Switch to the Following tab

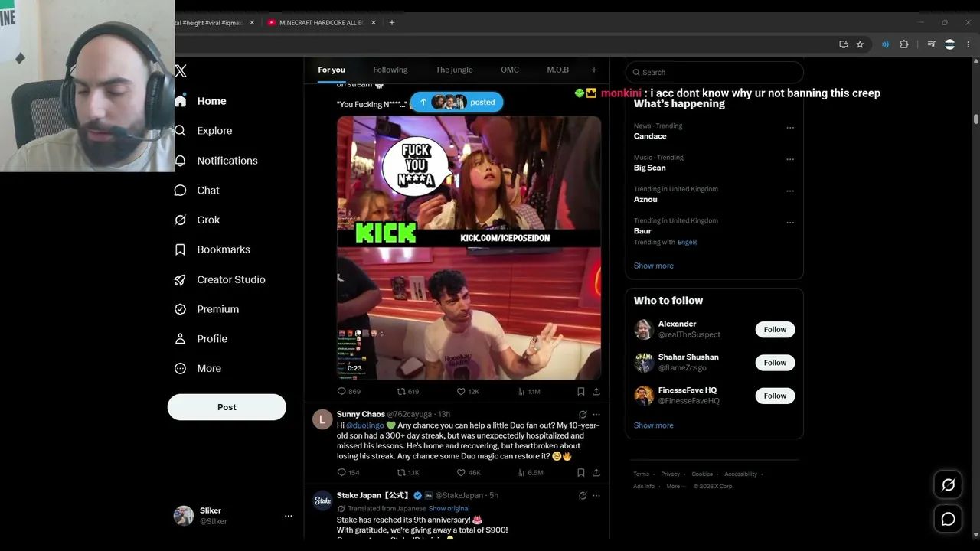coord(390,70)
